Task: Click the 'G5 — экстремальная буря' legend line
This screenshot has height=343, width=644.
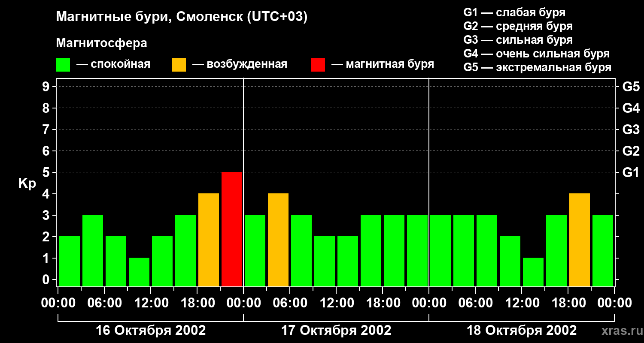Action: (x=538, y=67)
